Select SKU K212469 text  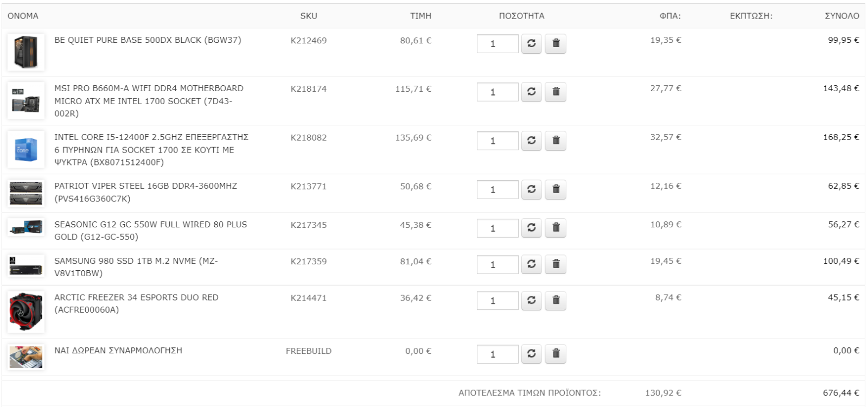coord(309,40)
